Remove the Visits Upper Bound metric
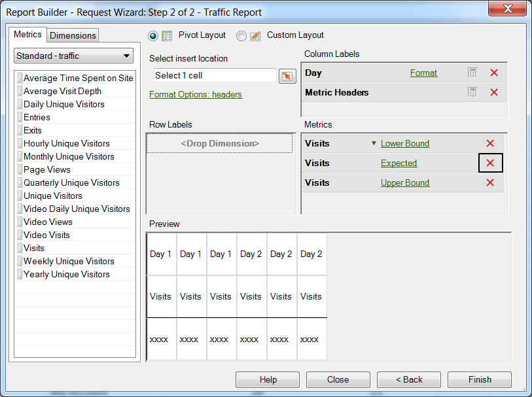Screen dimensions: 532x397 pyautogui.click(x=490, y=182)
